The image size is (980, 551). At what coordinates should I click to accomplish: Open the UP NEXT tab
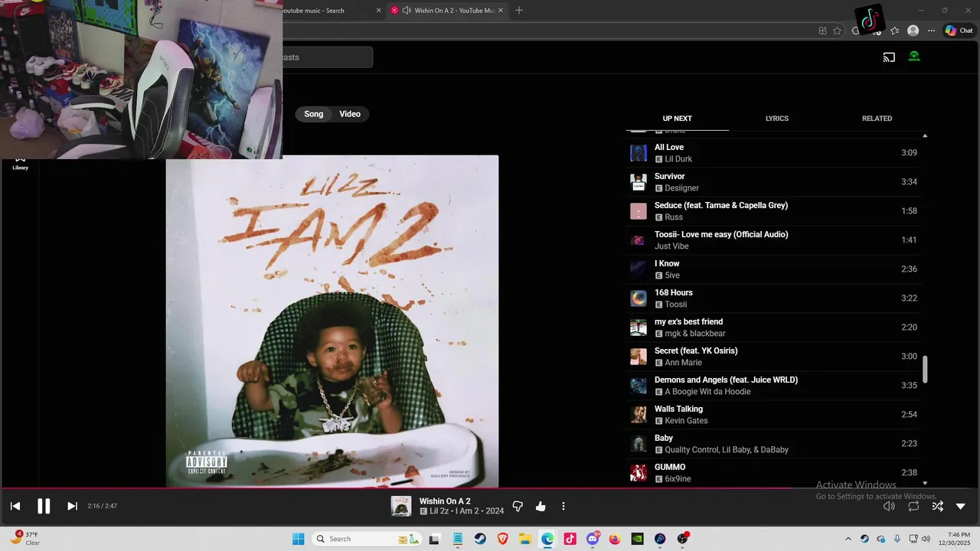678,119
